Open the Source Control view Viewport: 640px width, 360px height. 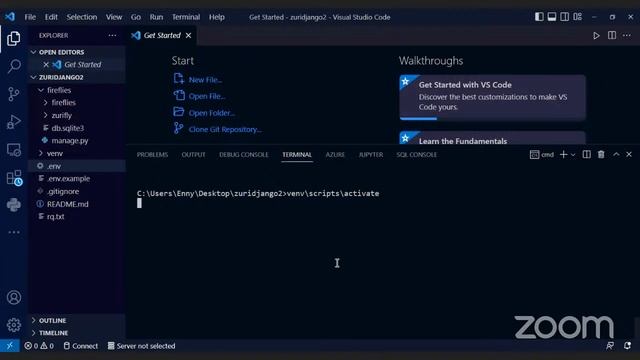click(x=13, y=94)
